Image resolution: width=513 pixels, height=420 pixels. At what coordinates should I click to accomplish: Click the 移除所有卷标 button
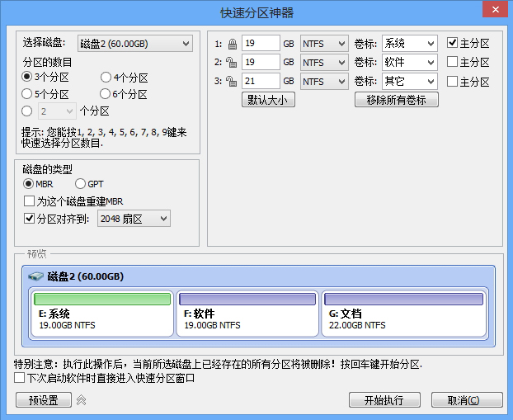point(396,100)
